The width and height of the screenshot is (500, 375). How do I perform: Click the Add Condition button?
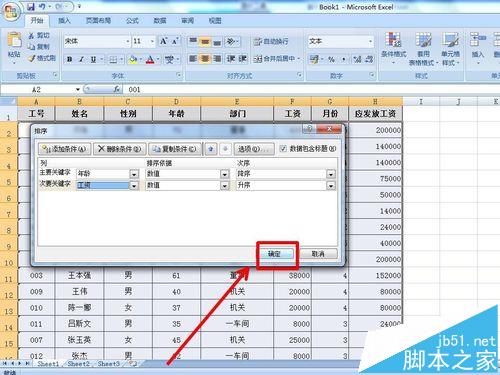point(64,149)
